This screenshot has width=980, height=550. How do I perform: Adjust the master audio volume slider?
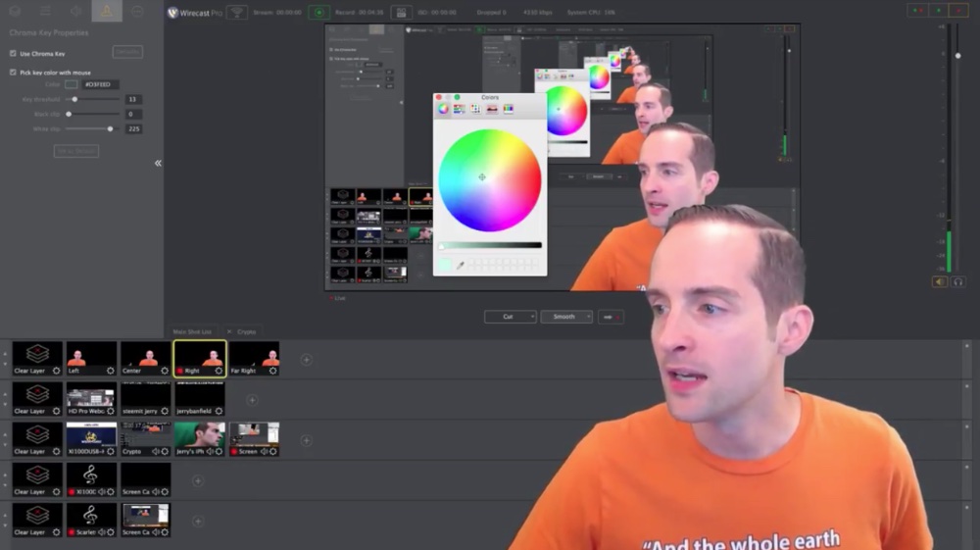click(957, 56)
